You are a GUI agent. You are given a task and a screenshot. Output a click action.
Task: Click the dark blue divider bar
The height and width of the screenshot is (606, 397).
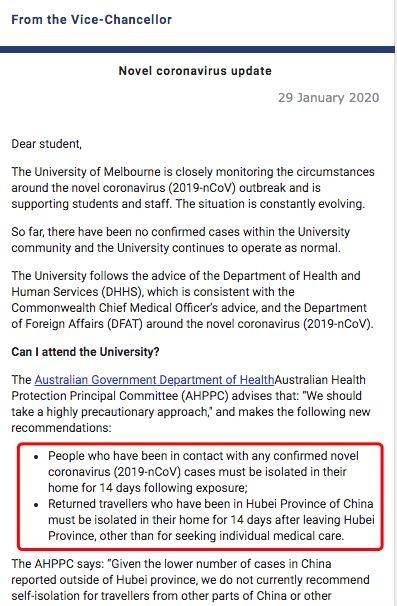[x=197, y=49]
